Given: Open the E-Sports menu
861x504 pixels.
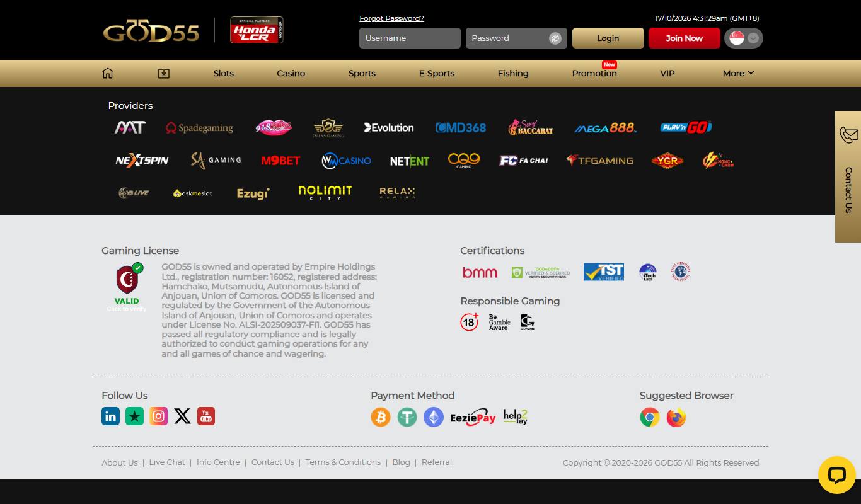Looking at the screenshot, I should 437,73.
